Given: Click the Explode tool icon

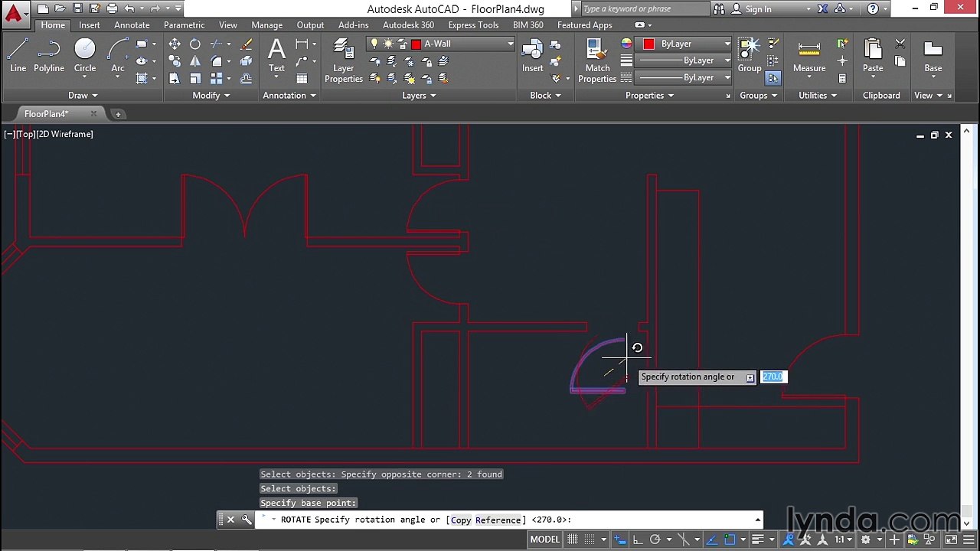Looking at the screenshot, I should click(x=247, y=61).
